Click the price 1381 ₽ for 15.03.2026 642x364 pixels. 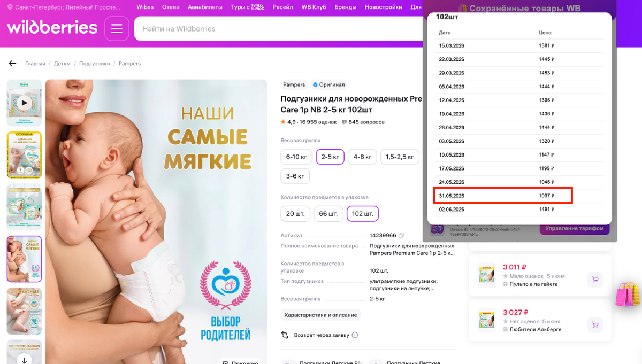(x=546, y=46)
